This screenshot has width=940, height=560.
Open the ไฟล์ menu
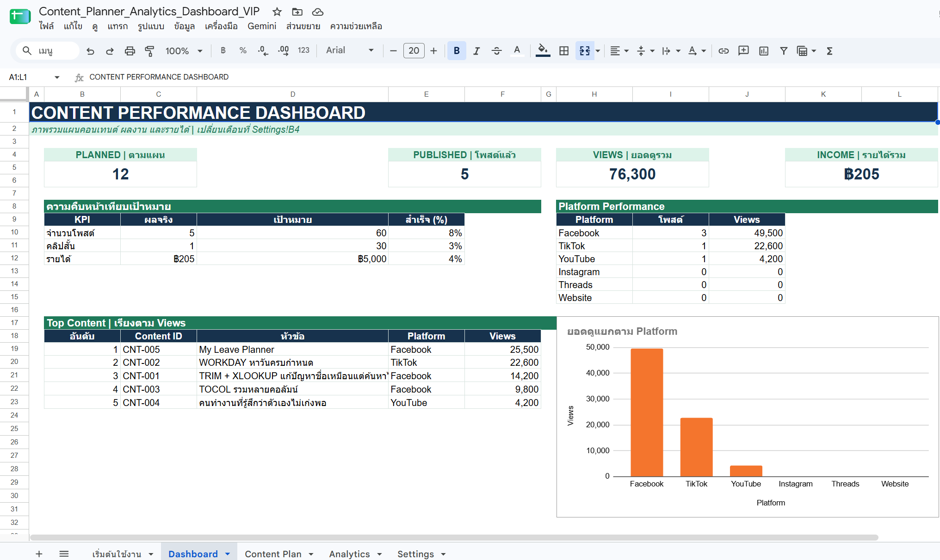[46, 26]
